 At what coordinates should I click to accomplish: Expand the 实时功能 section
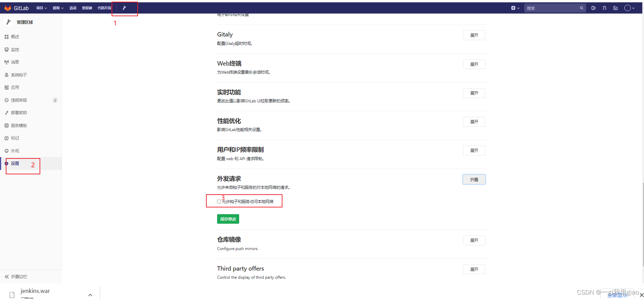(474, 93)
